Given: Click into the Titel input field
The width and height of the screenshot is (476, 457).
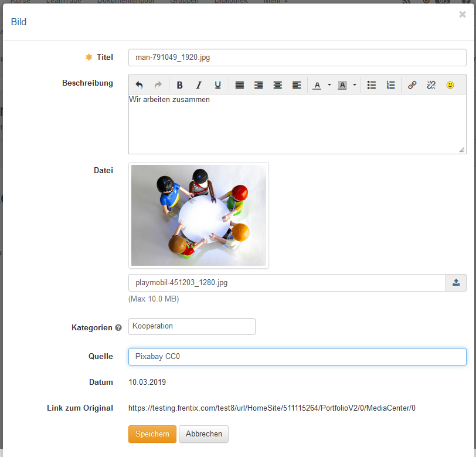Looking at the screenshot, I should (297, 57).
